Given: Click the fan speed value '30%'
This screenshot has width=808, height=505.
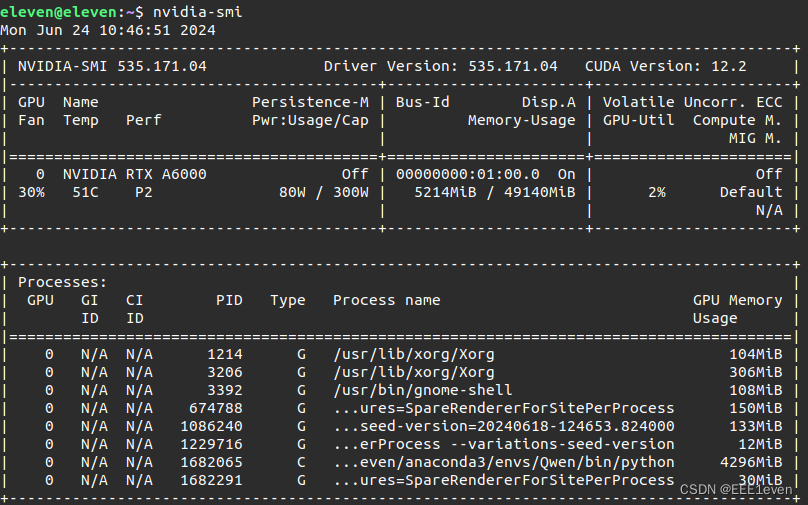Looking at the screenshot, I should pyautogui.click(x=31, y=192).
